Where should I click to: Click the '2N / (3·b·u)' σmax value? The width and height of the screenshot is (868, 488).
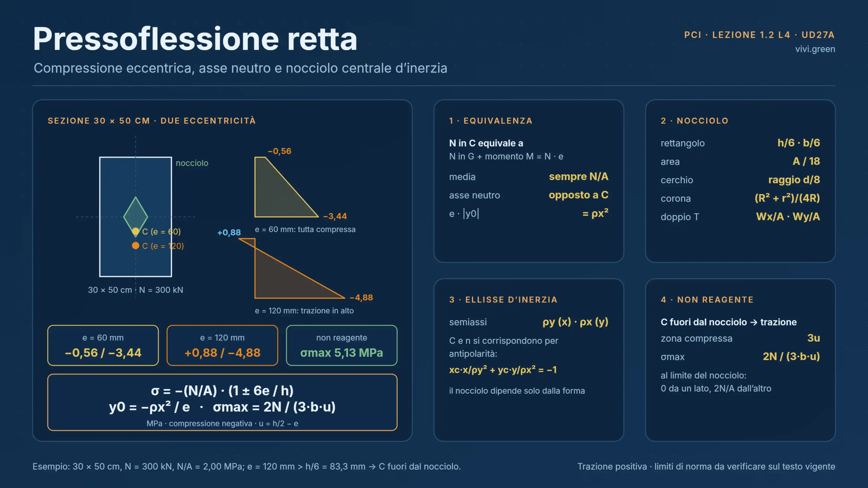click(791, 357)
